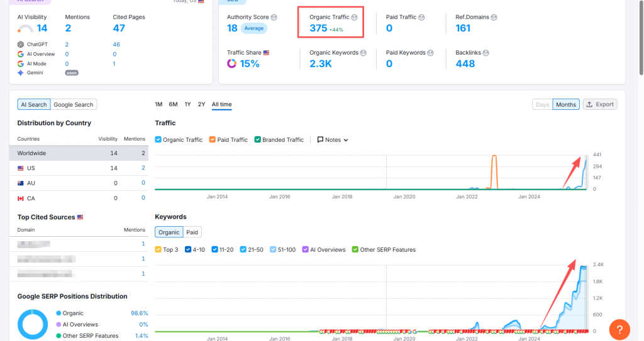Click the Traffic Share donut chart icon

click(x=231, y=63)
